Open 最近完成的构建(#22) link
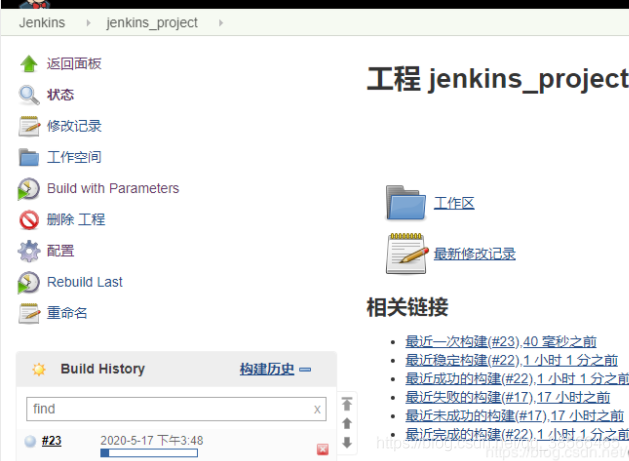Viewport: 629px width, 461px height. pyautogui.click(x=517, y=435)
